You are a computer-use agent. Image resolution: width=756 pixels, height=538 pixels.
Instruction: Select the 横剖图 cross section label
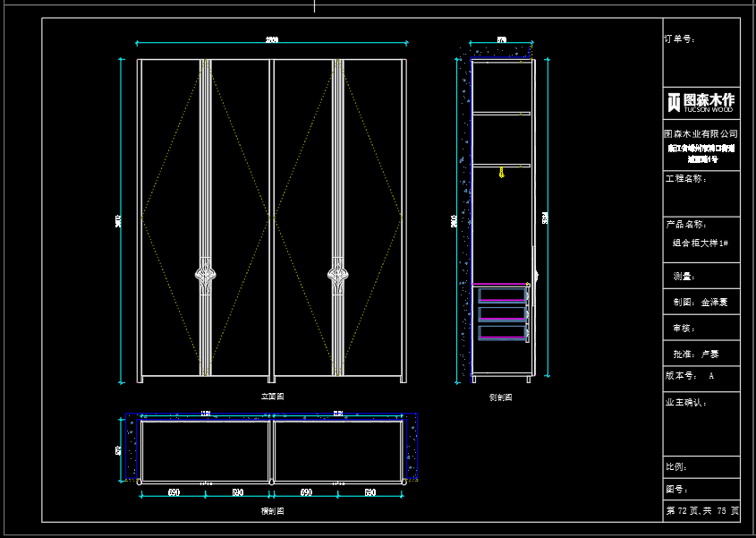272,511
